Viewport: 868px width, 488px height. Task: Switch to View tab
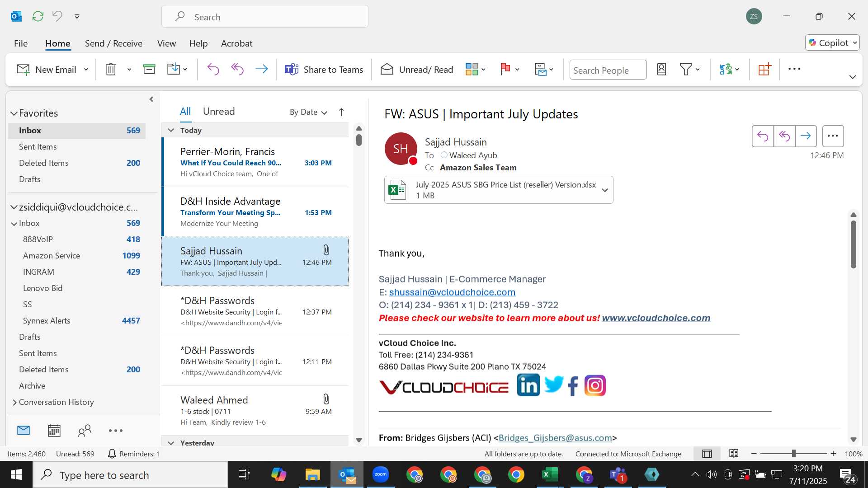166,43
